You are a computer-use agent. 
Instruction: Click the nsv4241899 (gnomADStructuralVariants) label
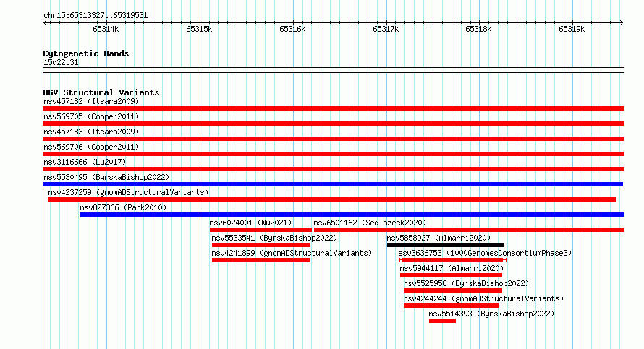[292, 253]
